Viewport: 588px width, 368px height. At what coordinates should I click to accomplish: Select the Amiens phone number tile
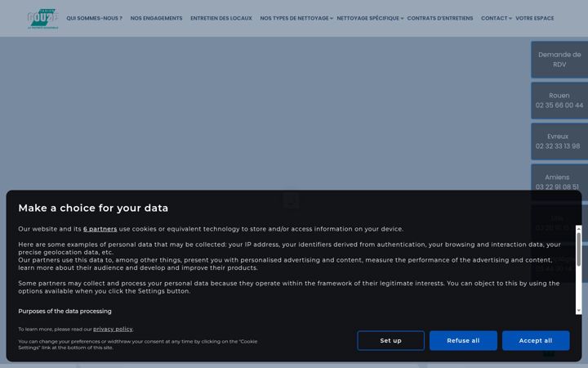pyautogui.click(x=559, y=179)
